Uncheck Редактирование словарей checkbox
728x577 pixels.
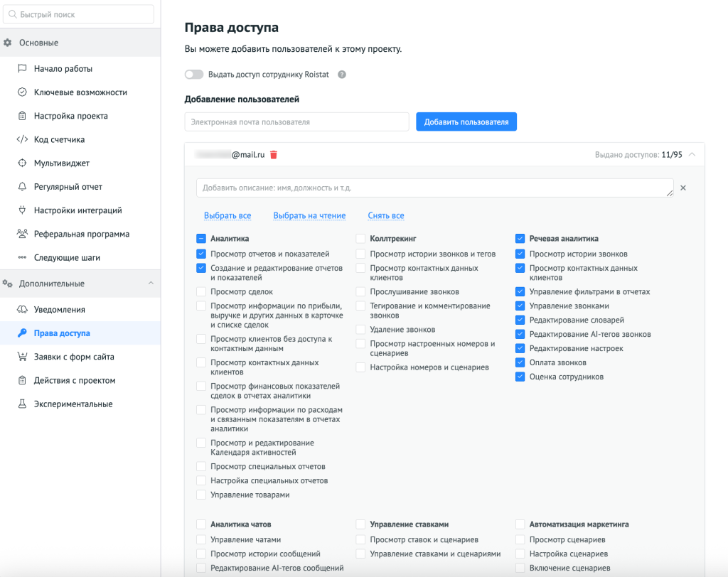click(520, 320)
